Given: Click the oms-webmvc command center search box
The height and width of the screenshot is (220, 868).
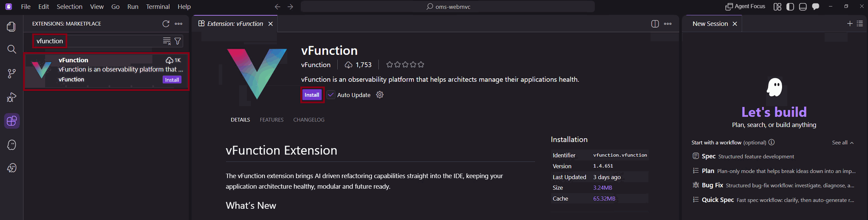Looking at the screenshot, I should click(447, 7).
